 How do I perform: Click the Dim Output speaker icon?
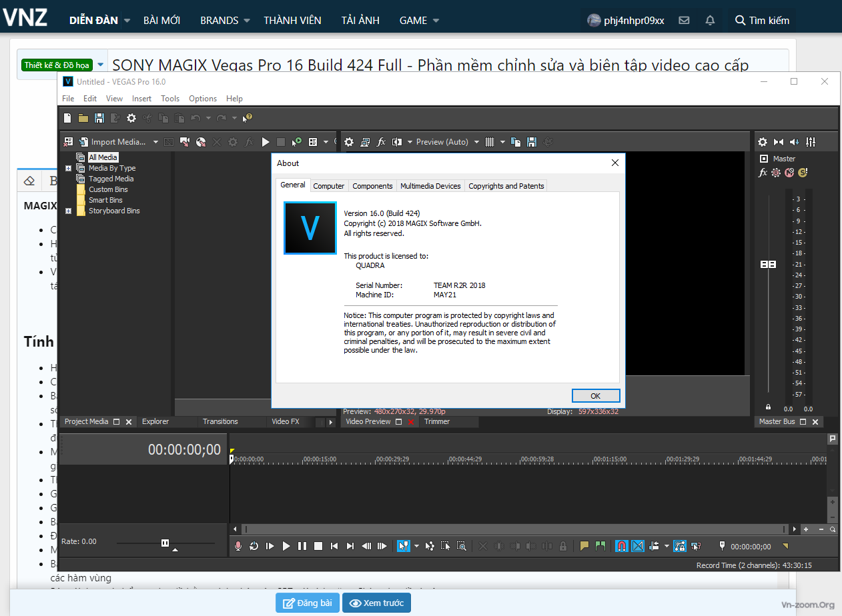click(x=795, y=142)
